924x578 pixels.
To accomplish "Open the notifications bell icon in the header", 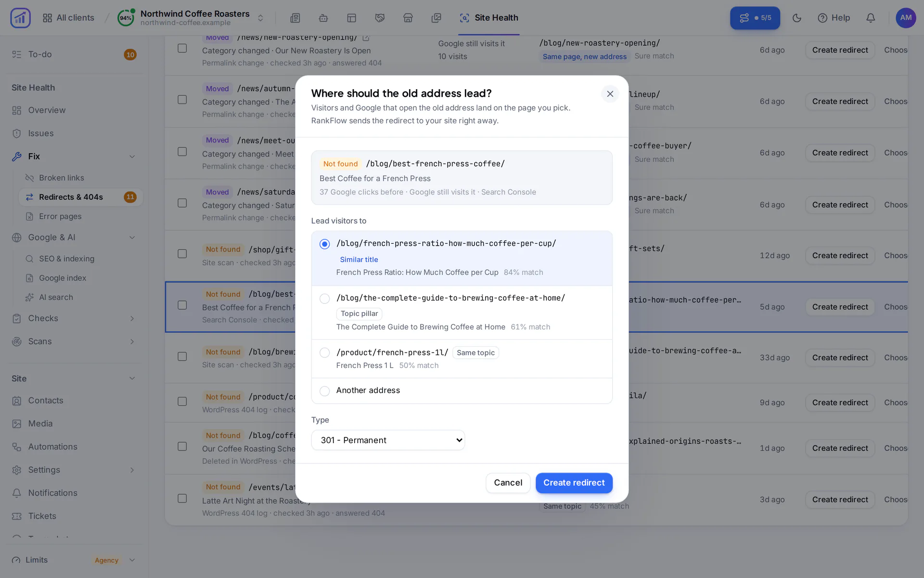I will 871,18.
